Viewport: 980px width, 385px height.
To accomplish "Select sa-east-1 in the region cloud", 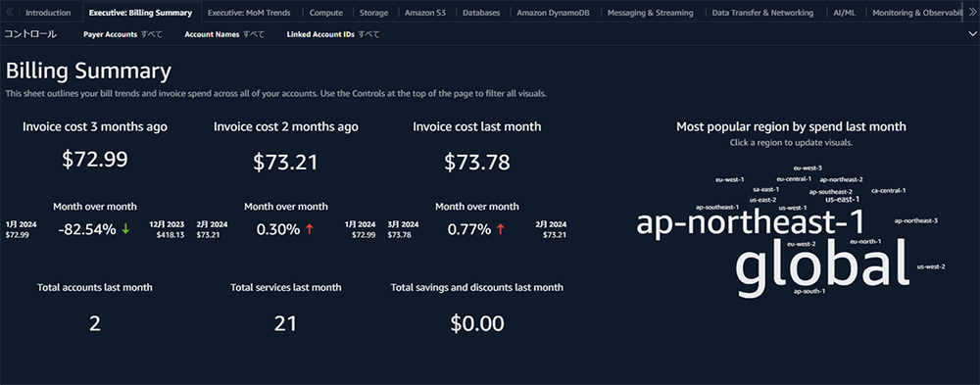I will pos(765,189).
